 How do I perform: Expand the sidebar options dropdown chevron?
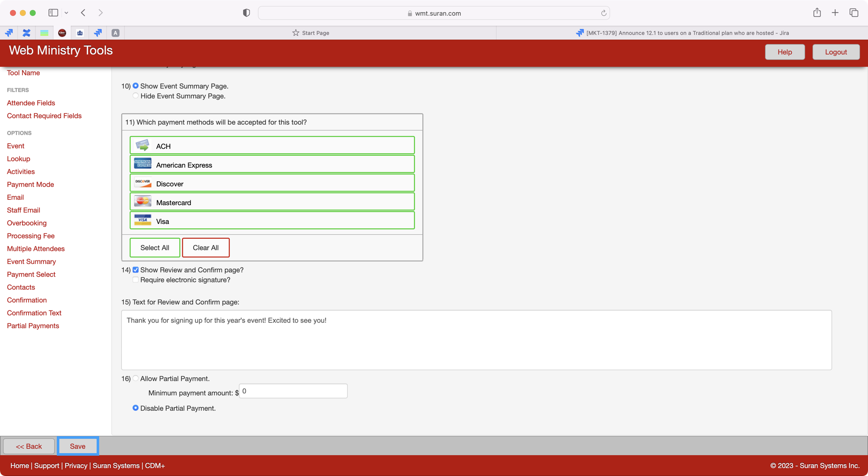click(x=67, y=13)
